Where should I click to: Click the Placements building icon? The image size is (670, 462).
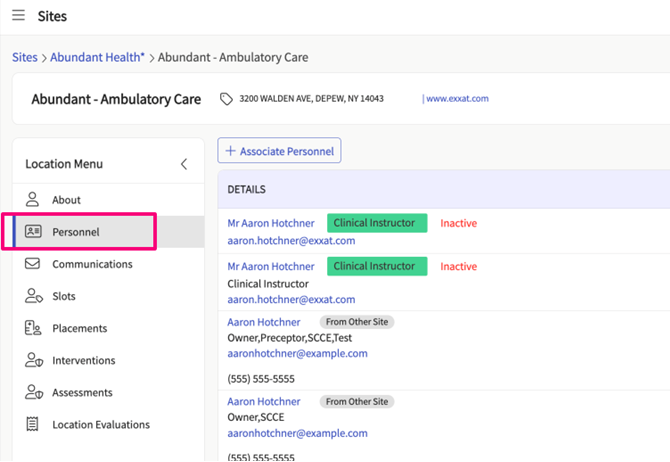[33, 328]
